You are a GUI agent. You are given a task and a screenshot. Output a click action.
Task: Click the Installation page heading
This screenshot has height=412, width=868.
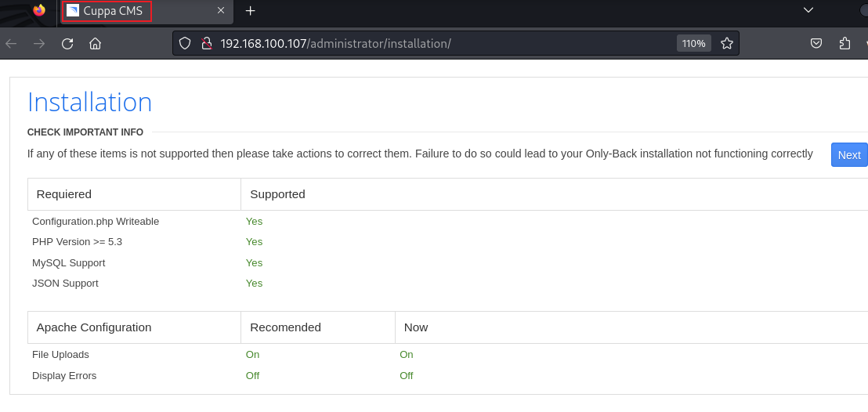click(89, 103)
